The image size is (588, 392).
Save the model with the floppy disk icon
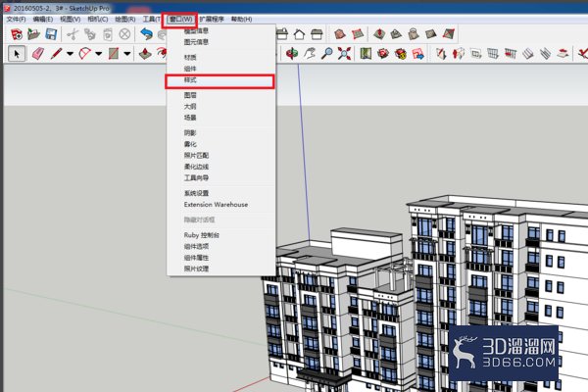(x=51, y=34)
